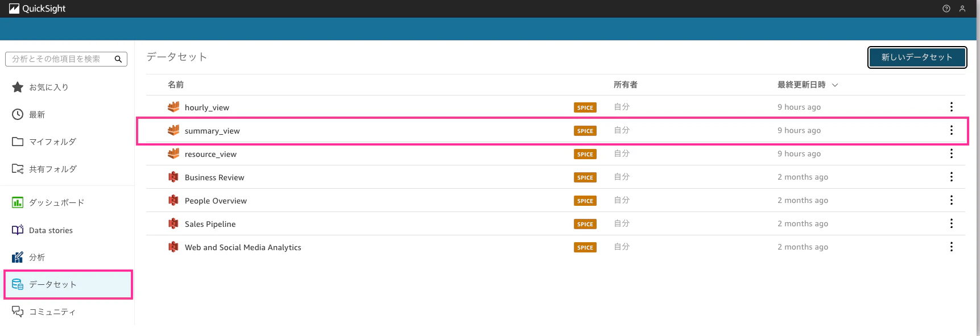
Task: Click the SPICE badge on hourly_view row
Action: click(585, 107)
